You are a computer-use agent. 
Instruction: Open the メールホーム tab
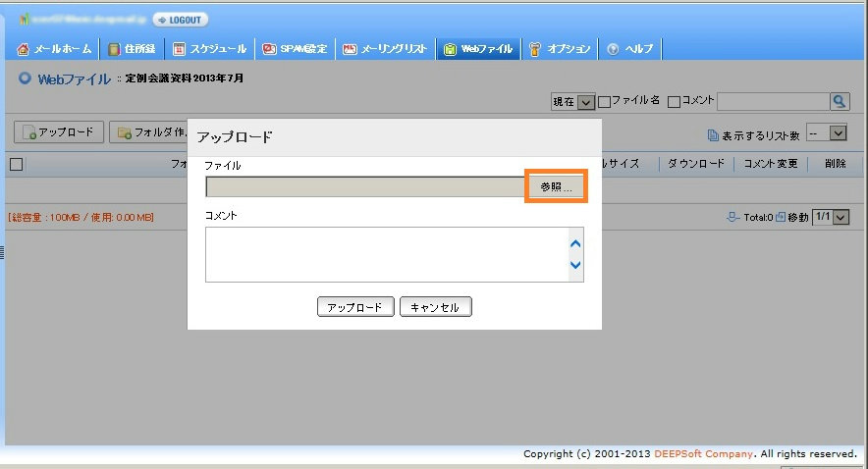tap(56, 49)
